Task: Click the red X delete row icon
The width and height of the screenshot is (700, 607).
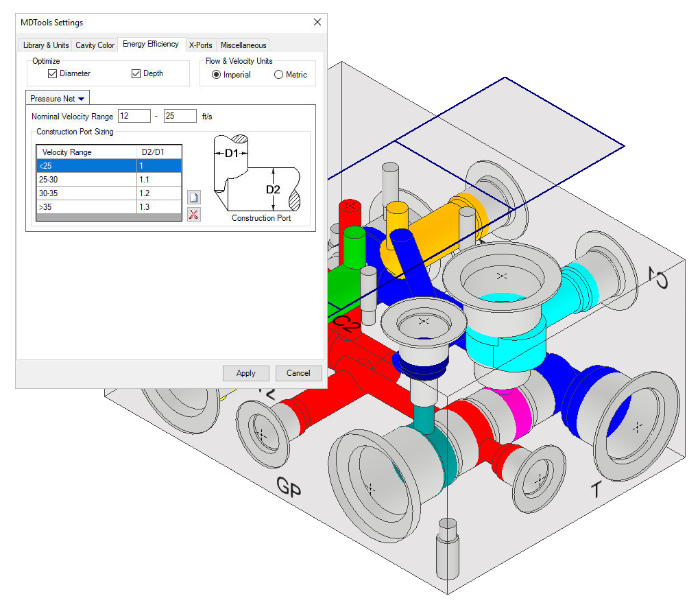Action: pos(194,215)
